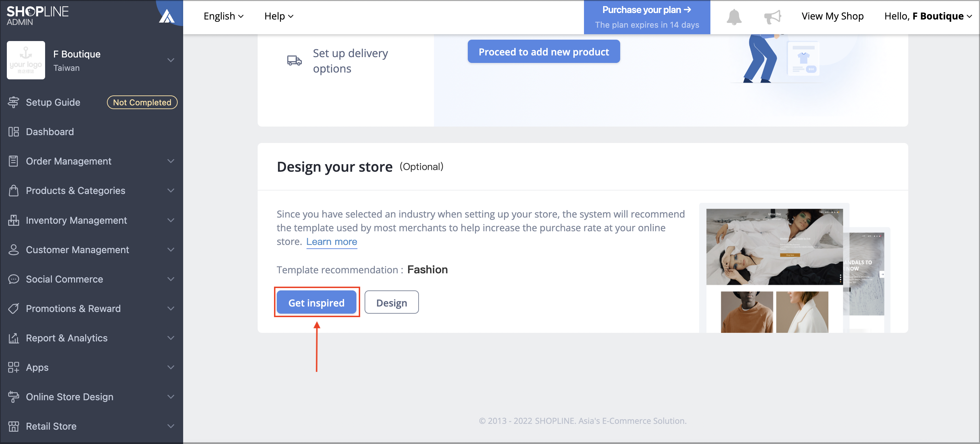Open the Dashboard sidebar icon
This screenshot has height=444, width=980.
(14, 131)
